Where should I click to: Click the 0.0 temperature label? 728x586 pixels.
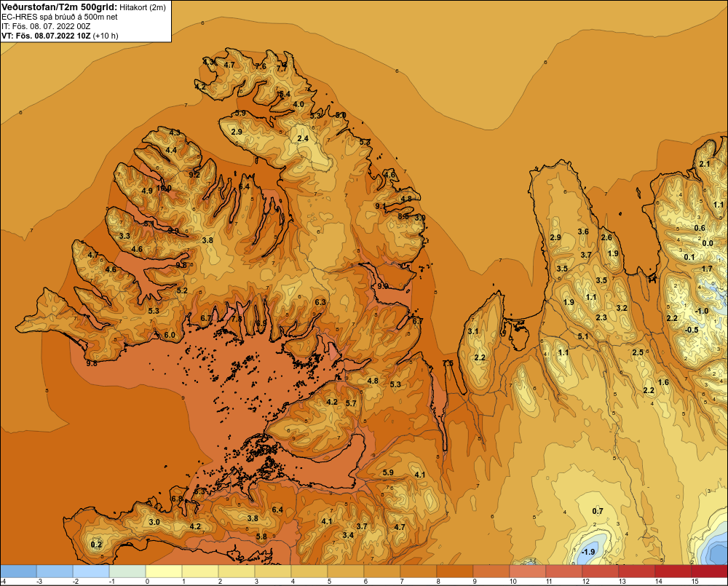point(708,243)
